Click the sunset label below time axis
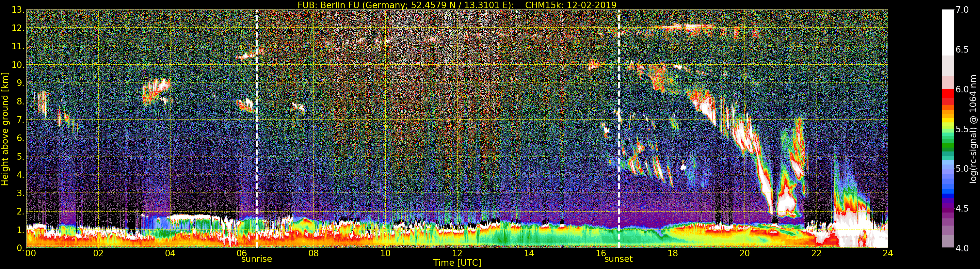Screen dimensions: 980x269 click(618, 259)
